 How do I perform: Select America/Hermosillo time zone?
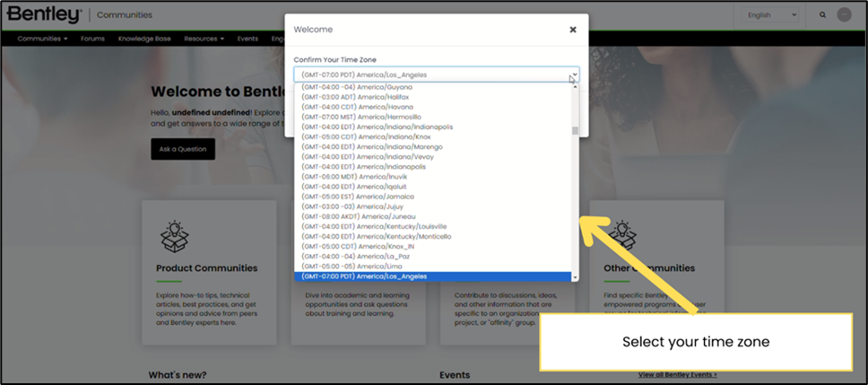click(432, 117)
